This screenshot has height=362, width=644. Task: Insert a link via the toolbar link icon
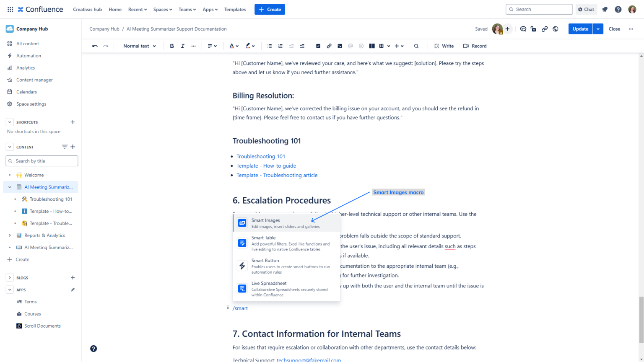[x=329, y=46]
